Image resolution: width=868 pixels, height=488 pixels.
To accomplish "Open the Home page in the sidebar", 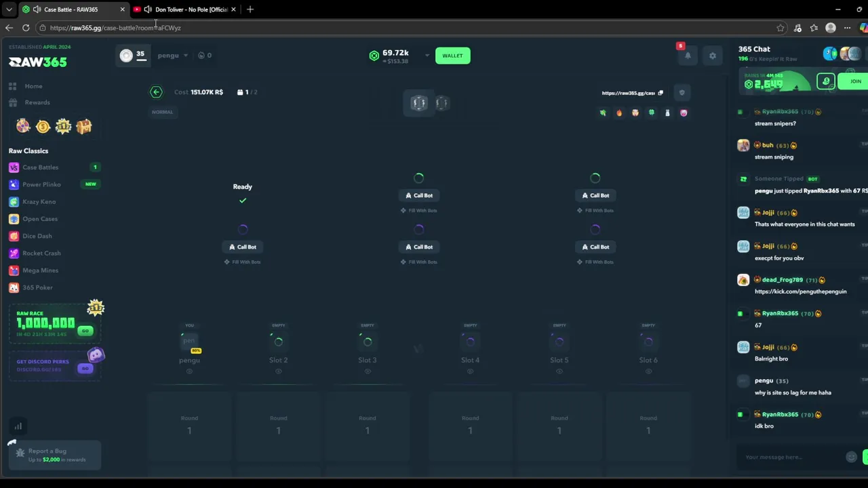I will (x=33, y=86).
